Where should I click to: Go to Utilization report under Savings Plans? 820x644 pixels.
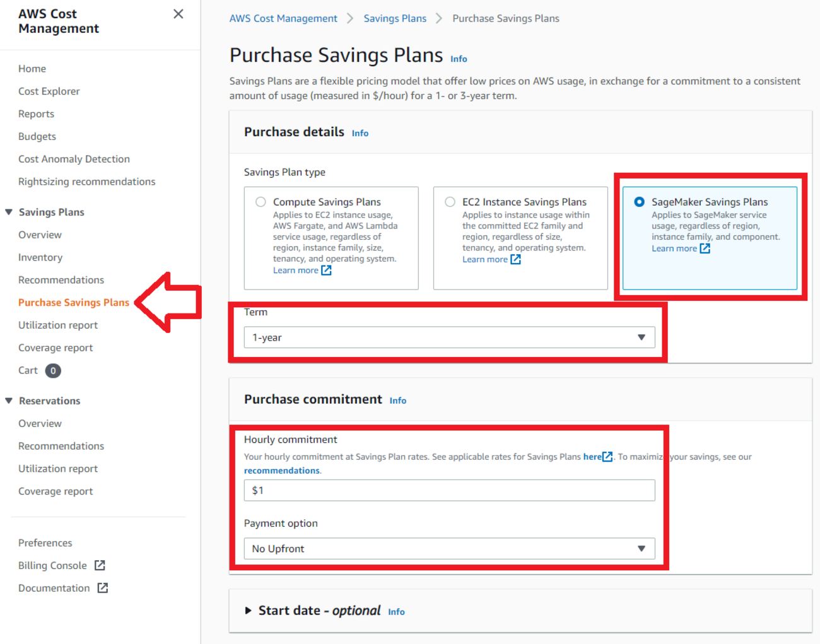pos(58,325)
